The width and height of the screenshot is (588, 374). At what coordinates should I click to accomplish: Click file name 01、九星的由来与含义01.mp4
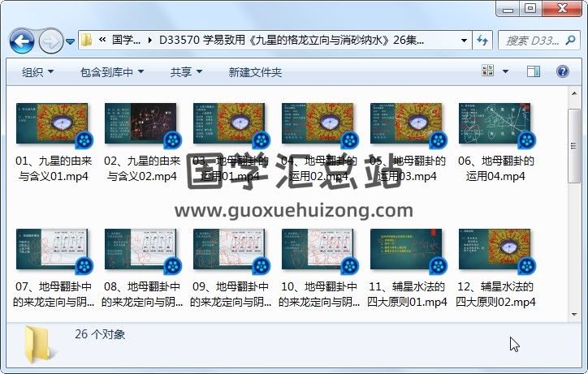[54, 169]
